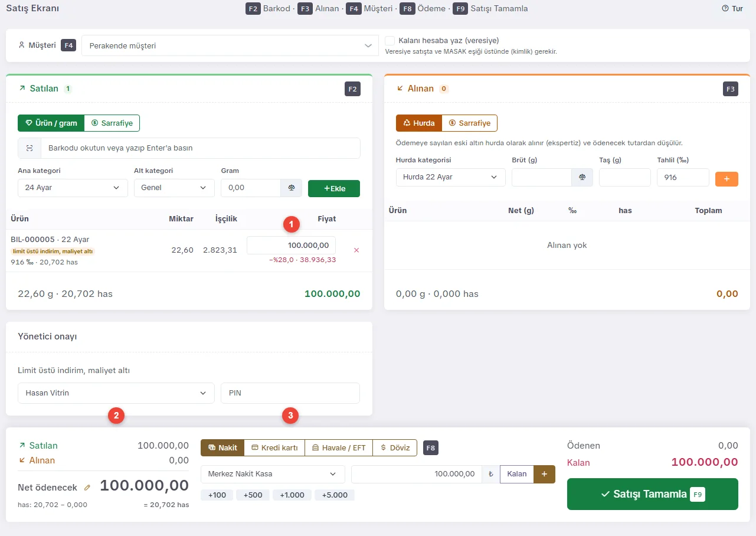The height and width of the screenshot is (536, 756).
Task: Add +500 quick amount
Action: tap(253, 495)
